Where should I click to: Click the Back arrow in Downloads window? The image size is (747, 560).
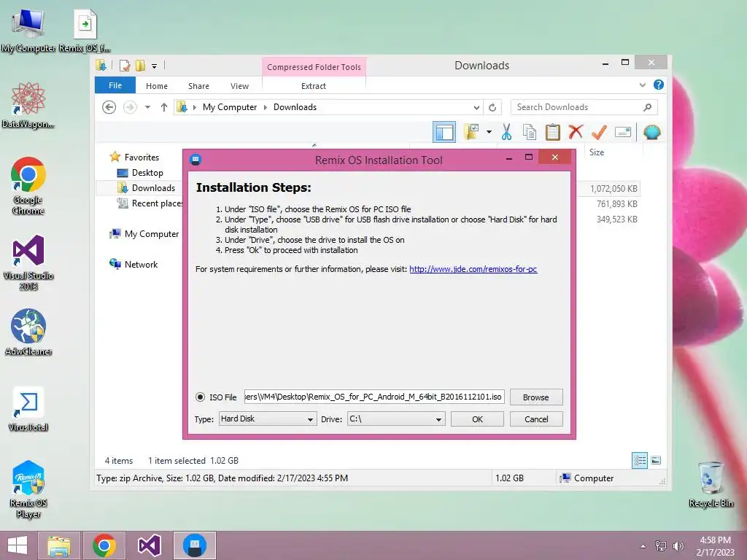point(109,107)
